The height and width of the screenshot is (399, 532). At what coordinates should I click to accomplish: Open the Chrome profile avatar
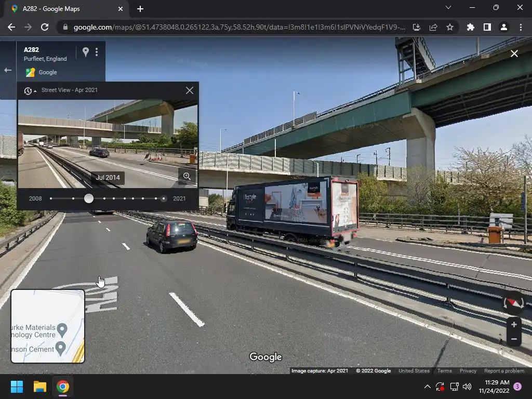point(504,27)
